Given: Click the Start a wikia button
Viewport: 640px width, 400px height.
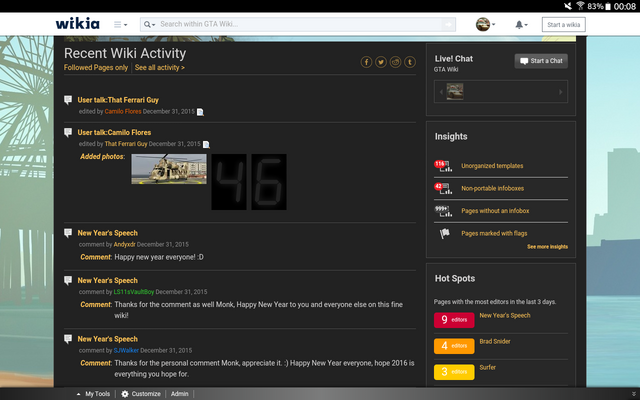Looking at the screenshot, I should [563, 24].
